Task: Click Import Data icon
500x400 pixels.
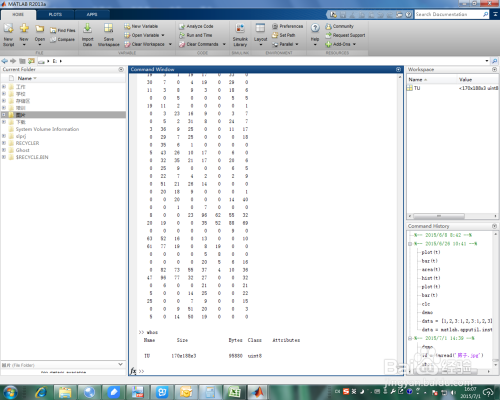Action: [x=87, y=29]
